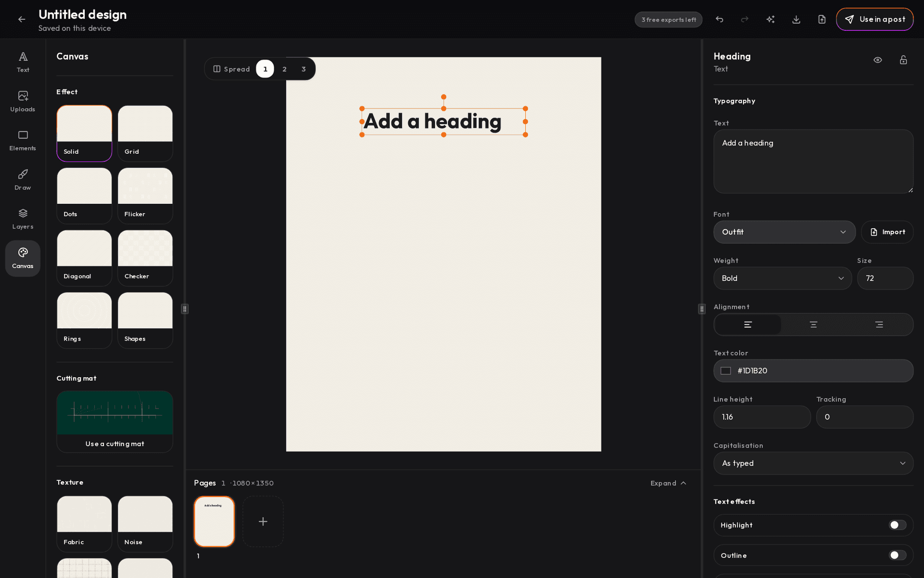
Task: Open the Text tool in sidebar
Action: pos(23,62)
